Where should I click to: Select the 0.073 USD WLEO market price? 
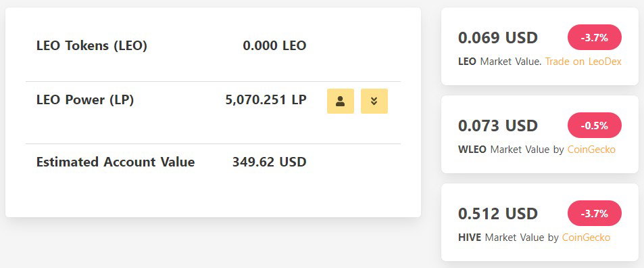(498, 126)
